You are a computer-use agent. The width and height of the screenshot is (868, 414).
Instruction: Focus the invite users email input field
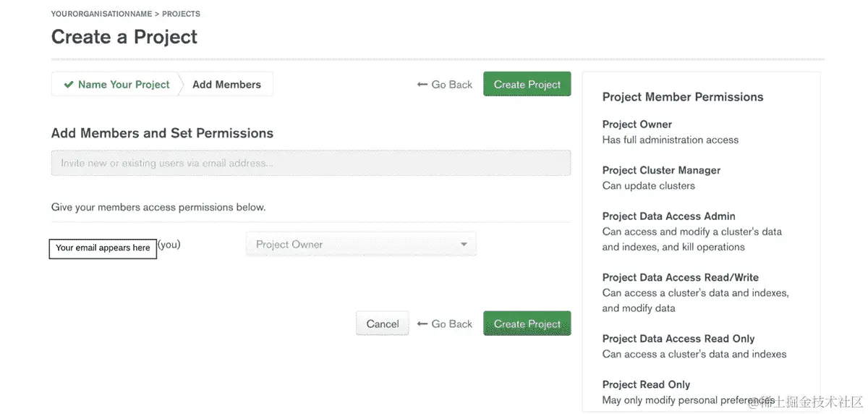[x=310, y=163]
